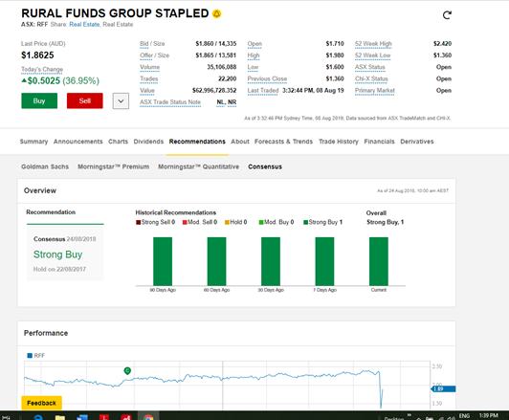Switch to the Derivatives tab
509x420 pixels.
click(417, 142)
